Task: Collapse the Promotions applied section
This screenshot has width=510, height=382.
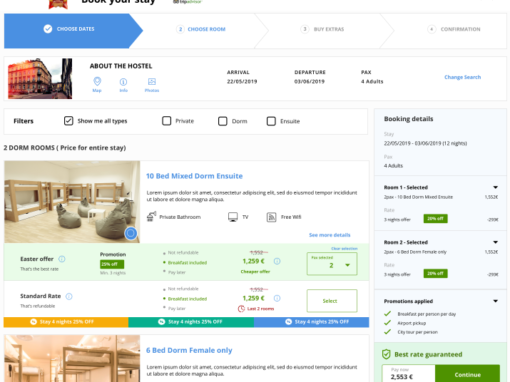Action: (495, 301)
